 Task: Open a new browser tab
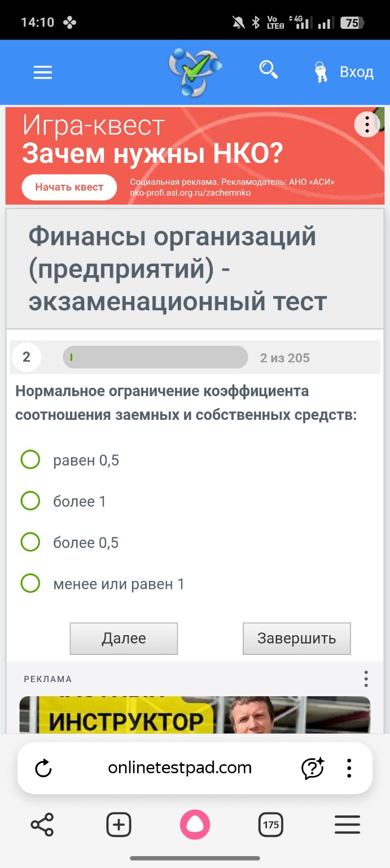coord(119,824)
